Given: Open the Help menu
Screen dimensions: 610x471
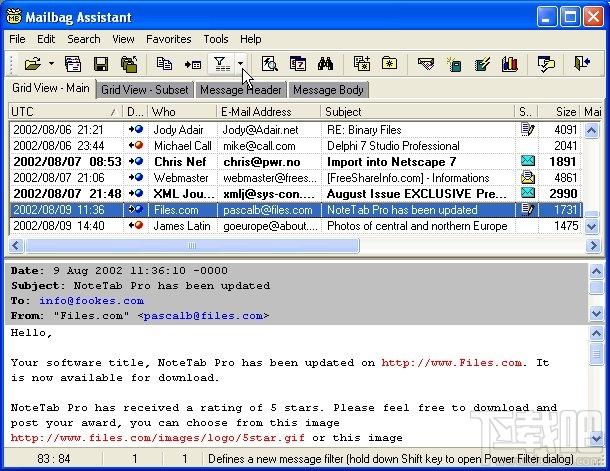Looking at the screenshot, I should 251,39.
